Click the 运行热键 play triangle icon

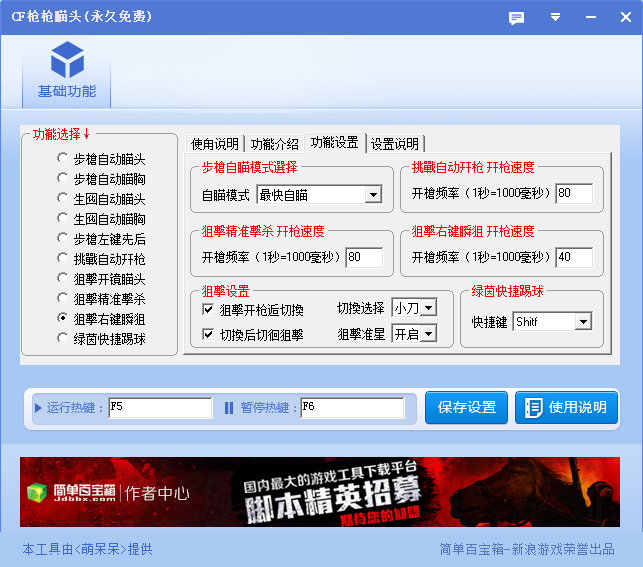(38, 408)
